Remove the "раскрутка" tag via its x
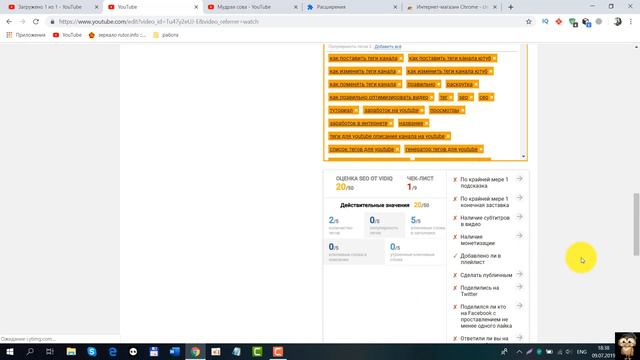 tap(476, 84)
